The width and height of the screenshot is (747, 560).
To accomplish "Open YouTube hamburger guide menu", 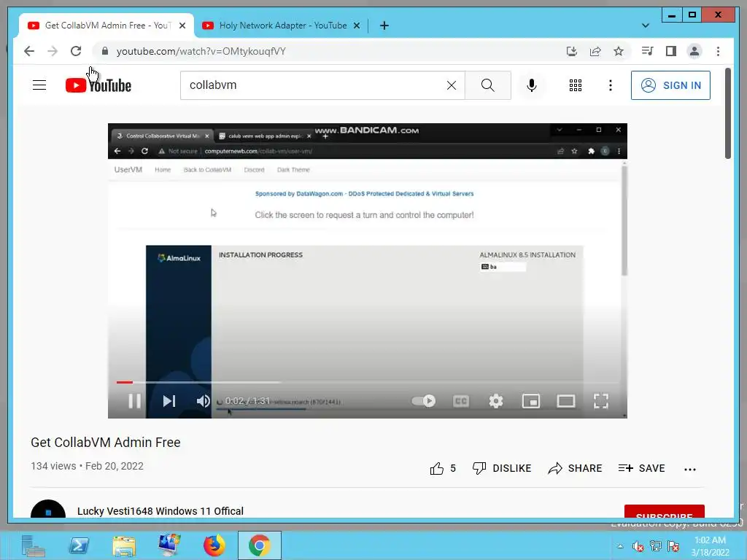I will pyautogui.click(x=39, y=85).
